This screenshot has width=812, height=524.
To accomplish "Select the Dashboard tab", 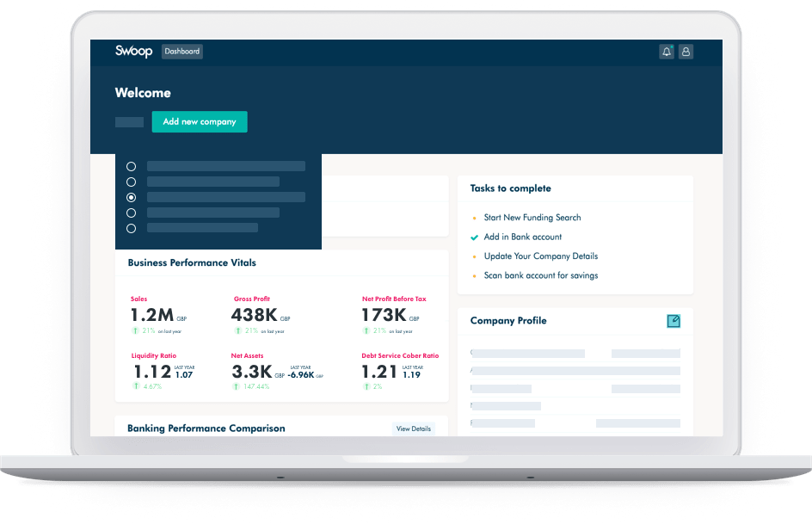I will click(x=181, y=52).
